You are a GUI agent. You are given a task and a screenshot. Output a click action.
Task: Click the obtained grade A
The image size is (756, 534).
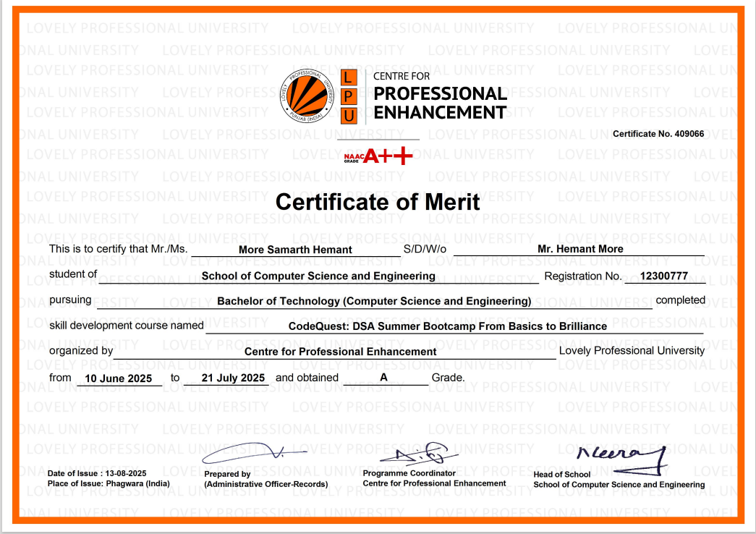pos(383,378)
